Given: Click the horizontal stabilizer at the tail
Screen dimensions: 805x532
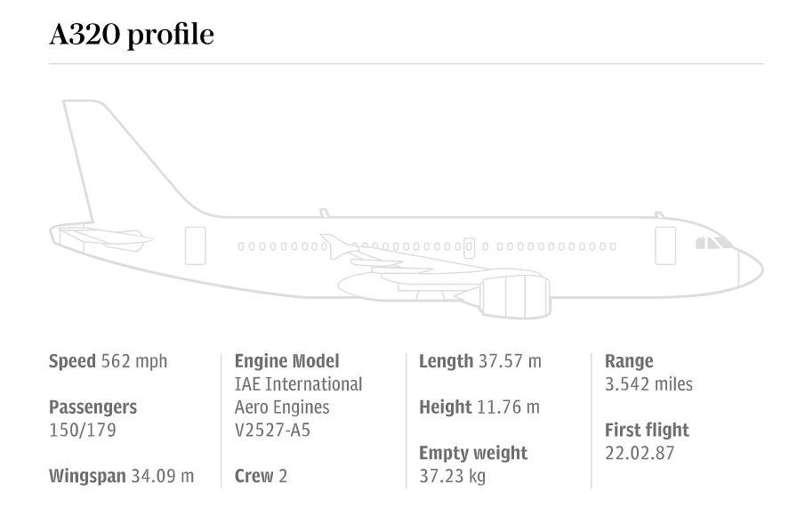Looking at the screenshot, I should [104, 238].
